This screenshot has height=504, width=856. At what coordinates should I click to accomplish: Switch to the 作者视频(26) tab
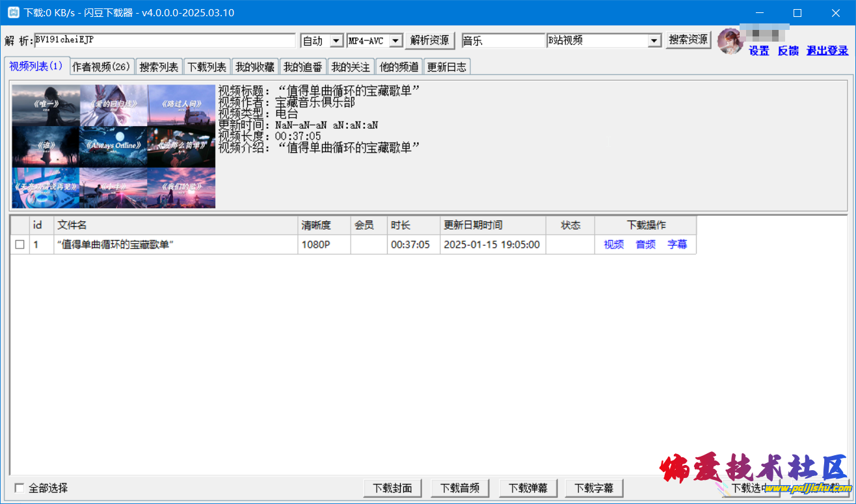click(101, 66)
